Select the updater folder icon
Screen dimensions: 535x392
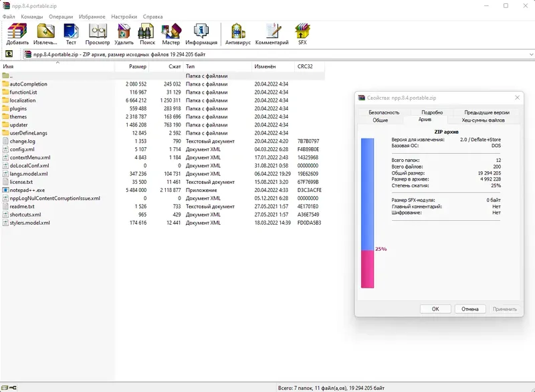5,125
